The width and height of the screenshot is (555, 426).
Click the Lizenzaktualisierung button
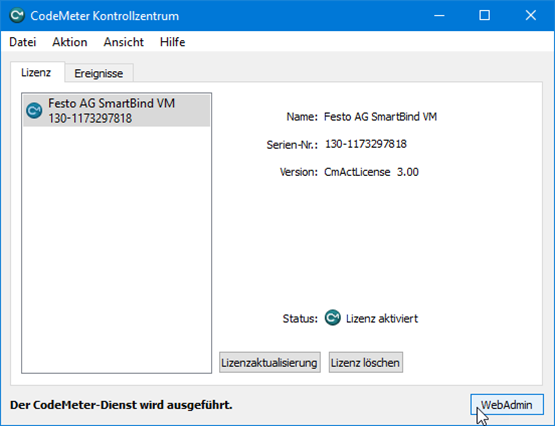pyautogui.click(x=270, y=362)
